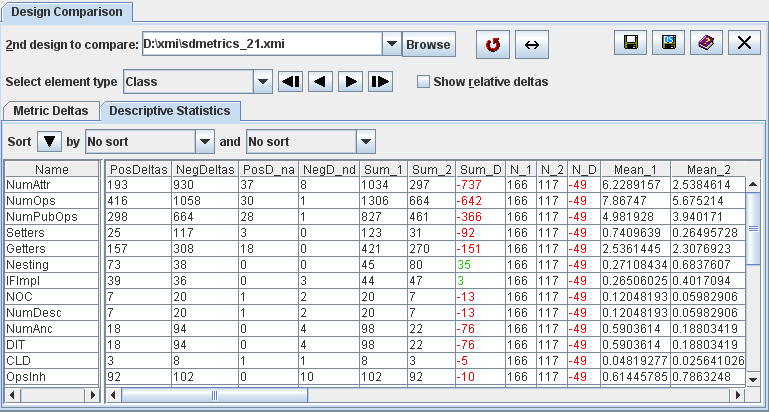Click the table horizontal scrollbar thumb
Screen dimensions: 769x412
pyautogui.click(x=214, y=395)
